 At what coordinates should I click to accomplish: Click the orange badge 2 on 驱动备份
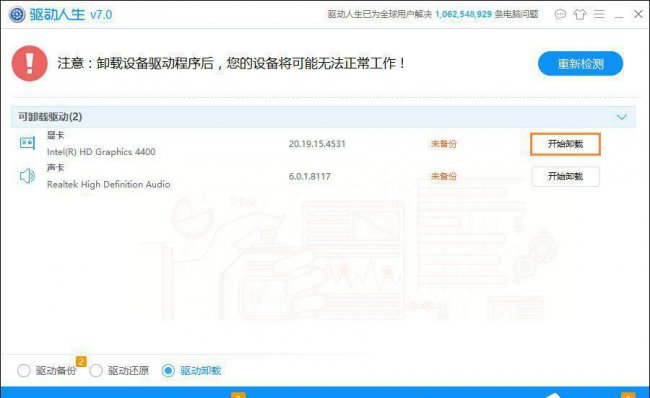pos(81,362)
